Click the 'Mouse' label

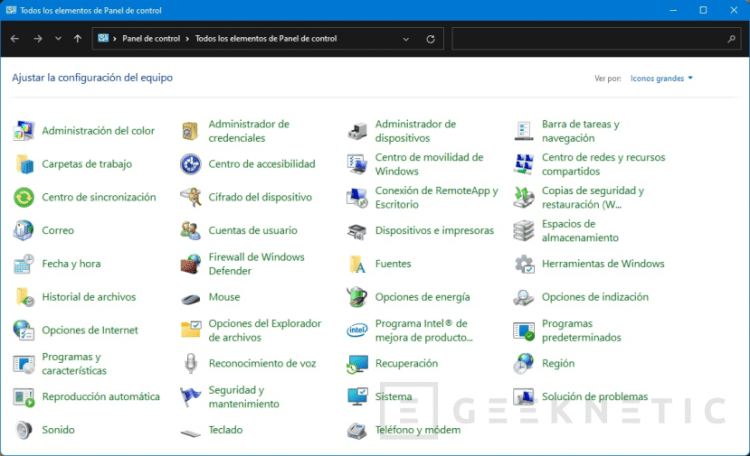pyautogui.click(x=224, y=297)
